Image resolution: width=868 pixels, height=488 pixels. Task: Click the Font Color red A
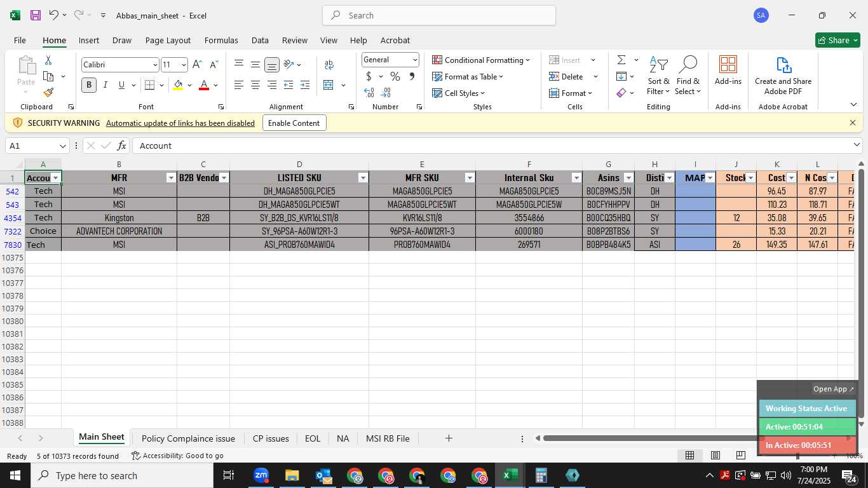pyautogui.click(x=204, y=85)
